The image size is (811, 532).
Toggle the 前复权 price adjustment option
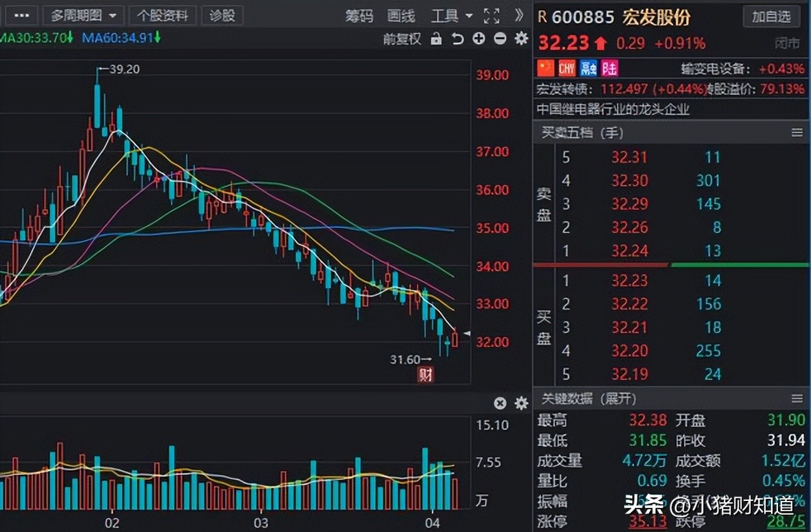[402, 39]
